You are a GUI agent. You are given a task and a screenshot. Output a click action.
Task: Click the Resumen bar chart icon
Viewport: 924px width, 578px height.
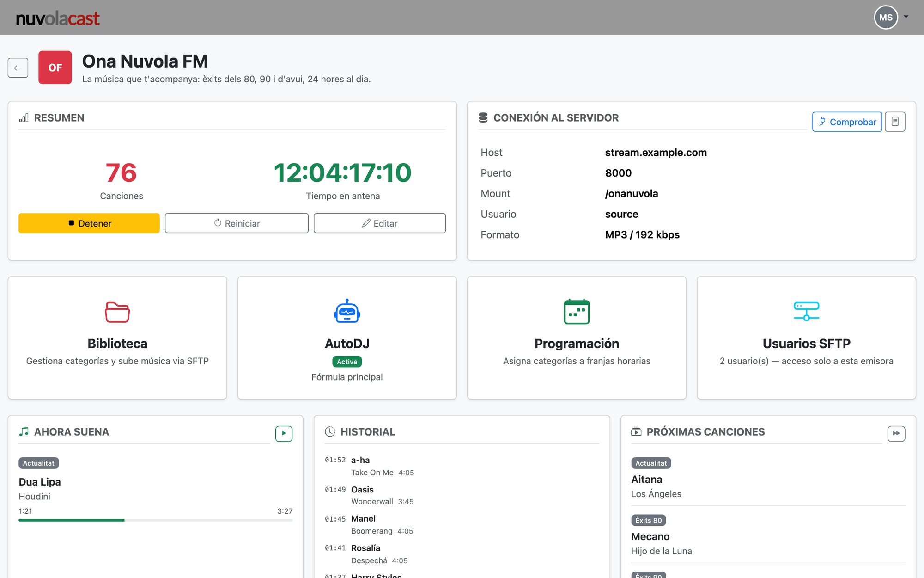point(24,118)
